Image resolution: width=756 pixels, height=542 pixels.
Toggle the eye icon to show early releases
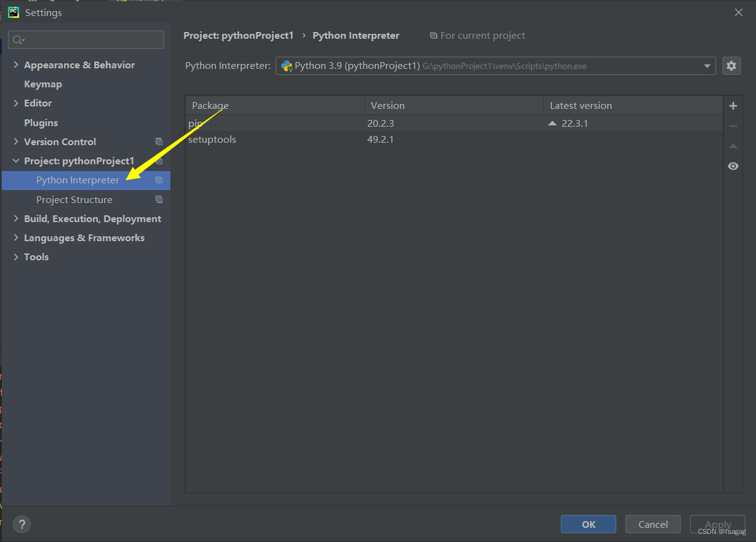(733, 165)
